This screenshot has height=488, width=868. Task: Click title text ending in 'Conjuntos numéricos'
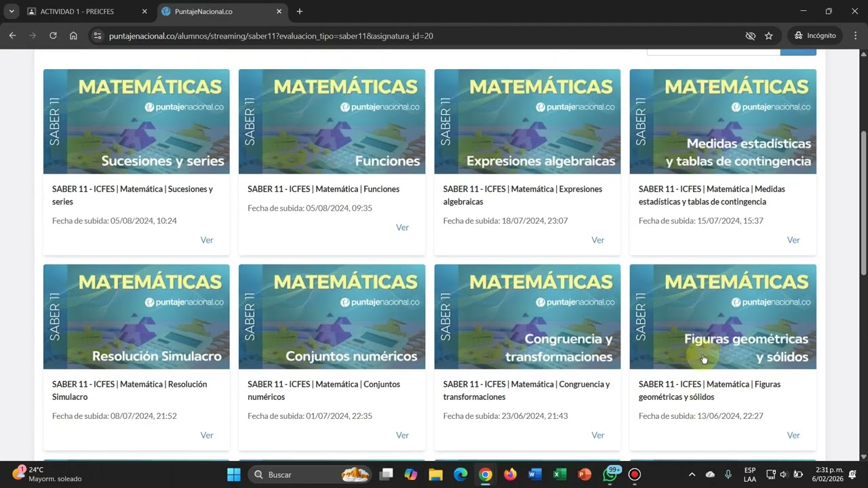pyautogui.click(x=323, y=390)
